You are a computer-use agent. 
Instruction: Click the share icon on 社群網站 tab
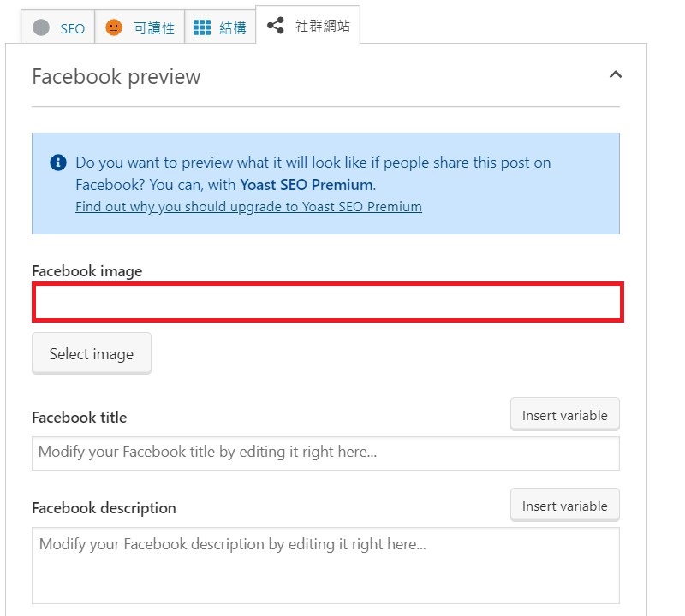tap(276, 27)
